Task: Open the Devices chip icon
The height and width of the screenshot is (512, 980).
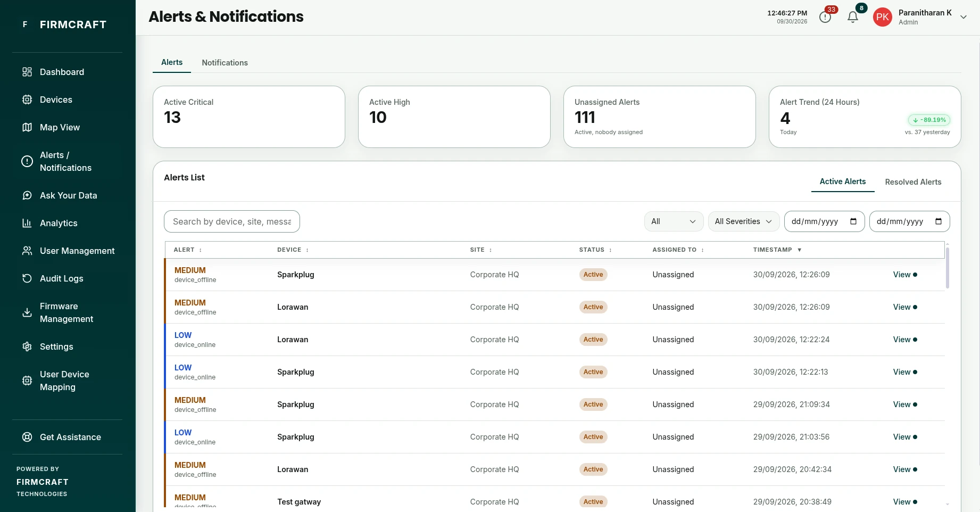Action: [27, 100]
